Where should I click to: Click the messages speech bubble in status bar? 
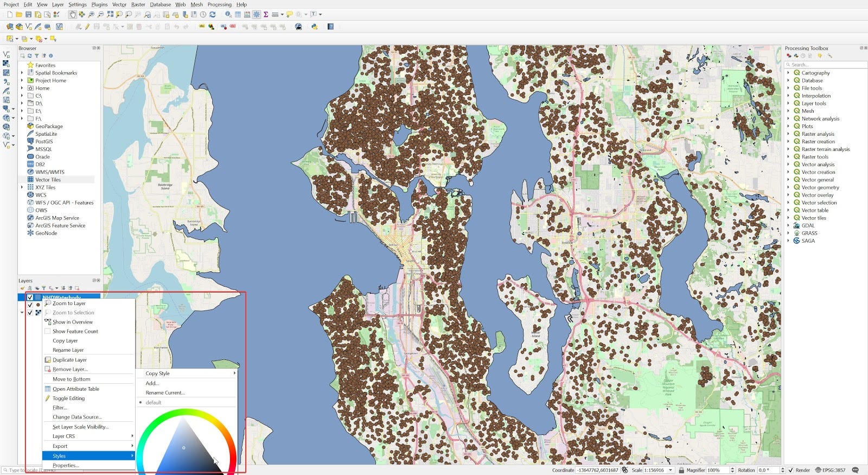[856, 470]
